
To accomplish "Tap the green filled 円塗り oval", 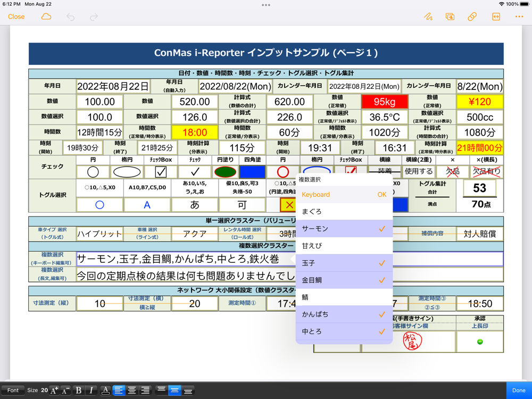I will (225, 172).
